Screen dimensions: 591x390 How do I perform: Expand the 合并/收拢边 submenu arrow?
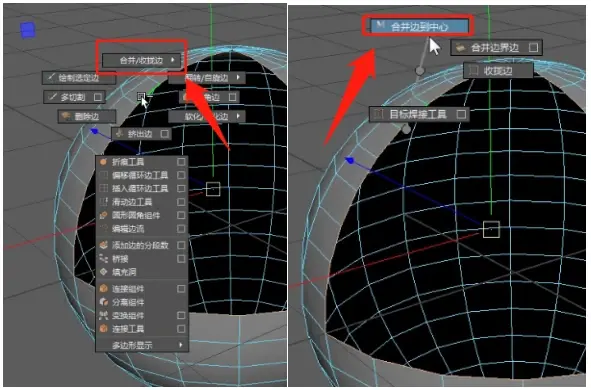(173, 60)
